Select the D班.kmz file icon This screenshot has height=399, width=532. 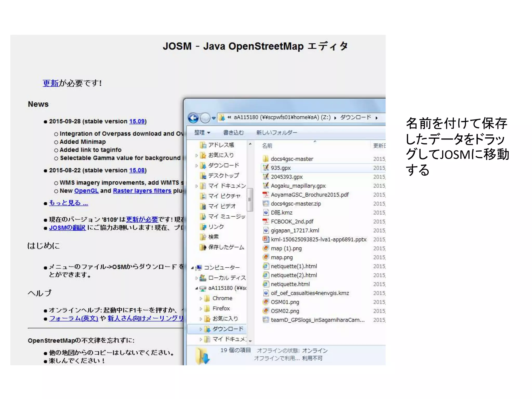coord(265,212)
